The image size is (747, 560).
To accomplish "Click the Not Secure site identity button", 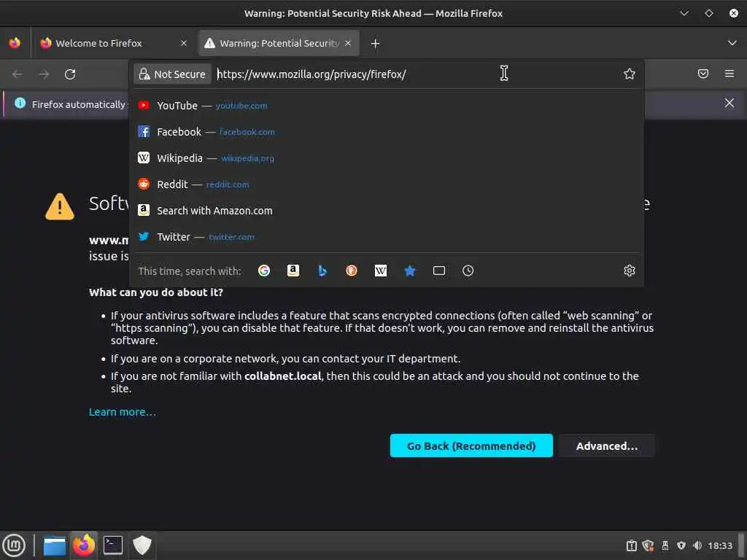I will coord(172,74).
